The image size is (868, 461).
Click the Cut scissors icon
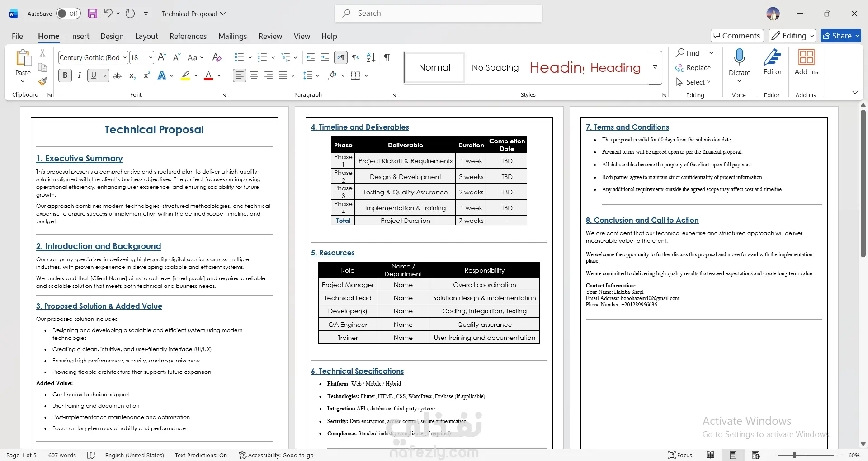point(42,53)
